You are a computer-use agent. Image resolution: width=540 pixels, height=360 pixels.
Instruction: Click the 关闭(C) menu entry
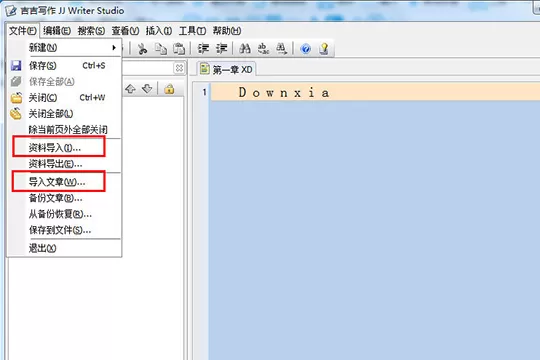coord(64,98)
